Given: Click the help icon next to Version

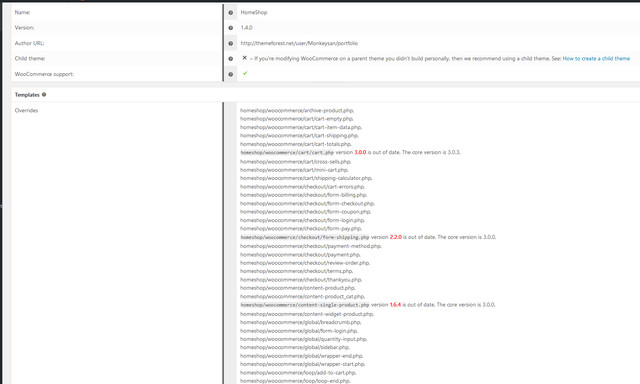Looking at the screenshot, I should 231,28.
